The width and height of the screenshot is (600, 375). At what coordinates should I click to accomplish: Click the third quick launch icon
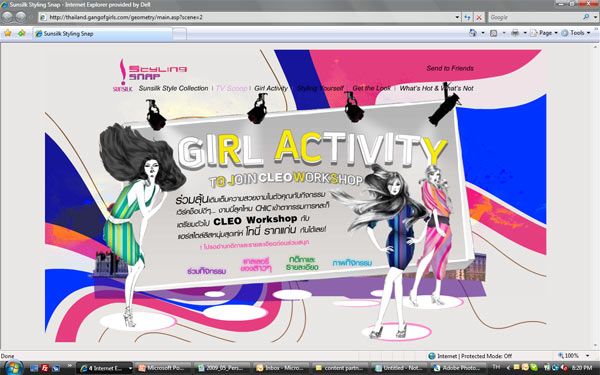point(56,368)
